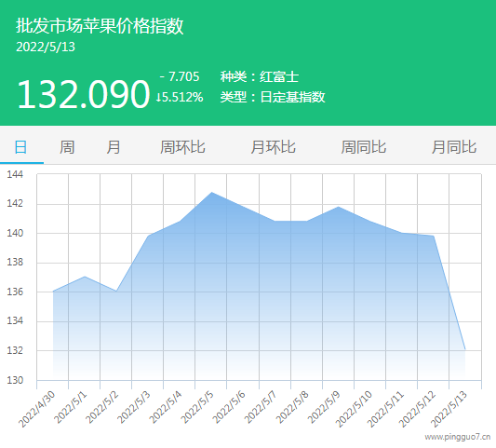The image size is (496, 448).
Task: Click the chart peak at 2022/5/5
Action: 211,193
